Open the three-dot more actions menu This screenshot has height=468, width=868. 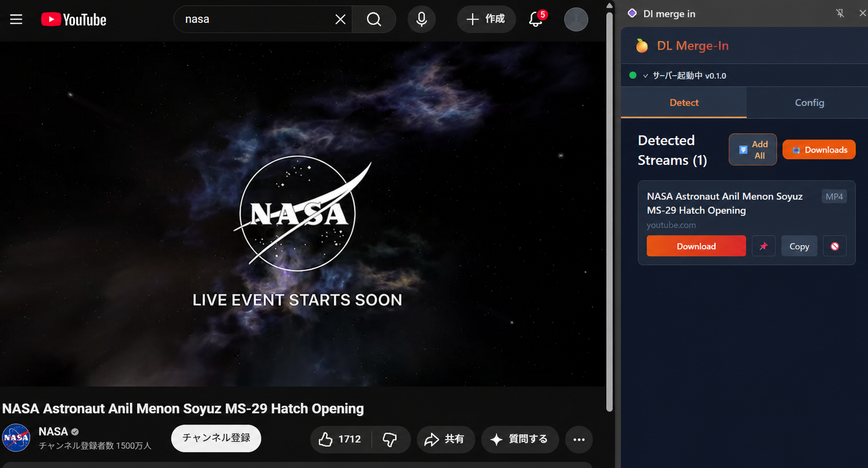[579, 439]
